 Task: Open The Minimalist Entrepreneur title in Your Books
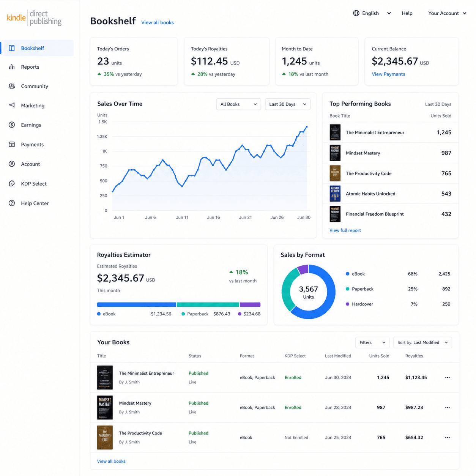[147, 373]
